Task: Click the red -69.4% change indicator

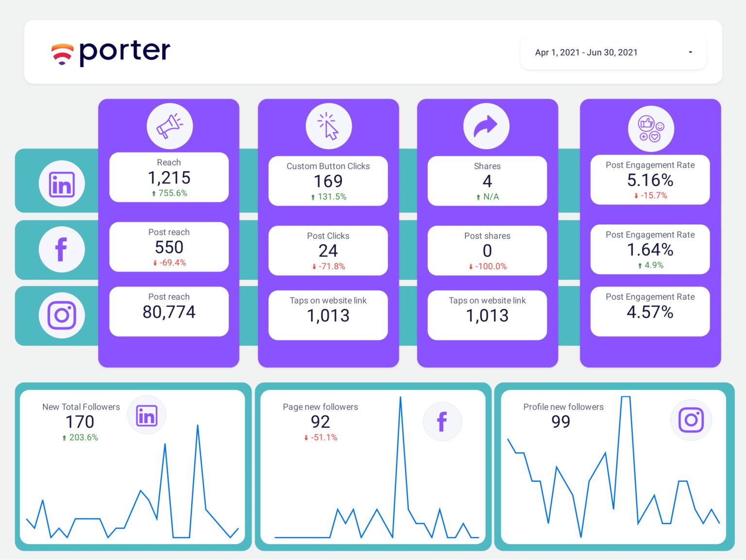Action: (169, 263)
